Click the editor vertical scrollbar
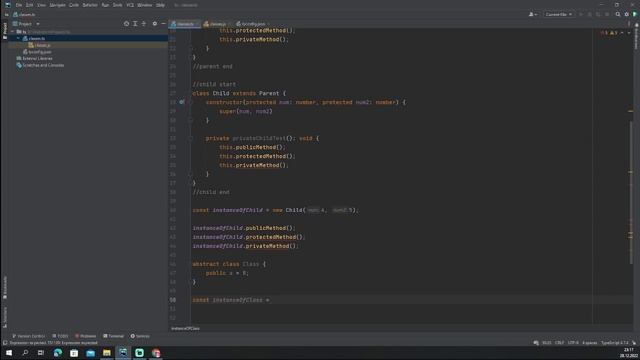640x360 pixels. (x=631, y=192)
